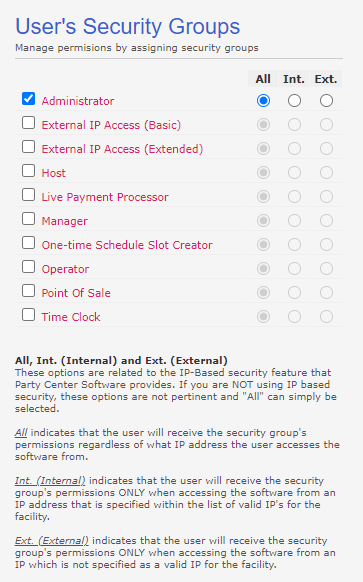Image resolution: width=363 pixels, height=582 pixels.
Task: Uncheck the Administrator checkbox
Action: click(x=29, y=99)
